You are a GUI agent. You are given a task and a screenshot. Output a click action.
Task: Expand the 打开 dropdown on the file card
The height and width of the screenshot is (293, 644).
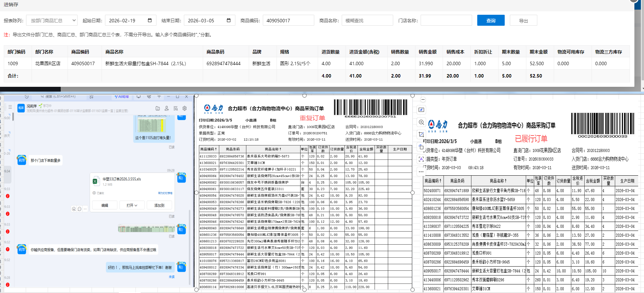click(132, 206)
